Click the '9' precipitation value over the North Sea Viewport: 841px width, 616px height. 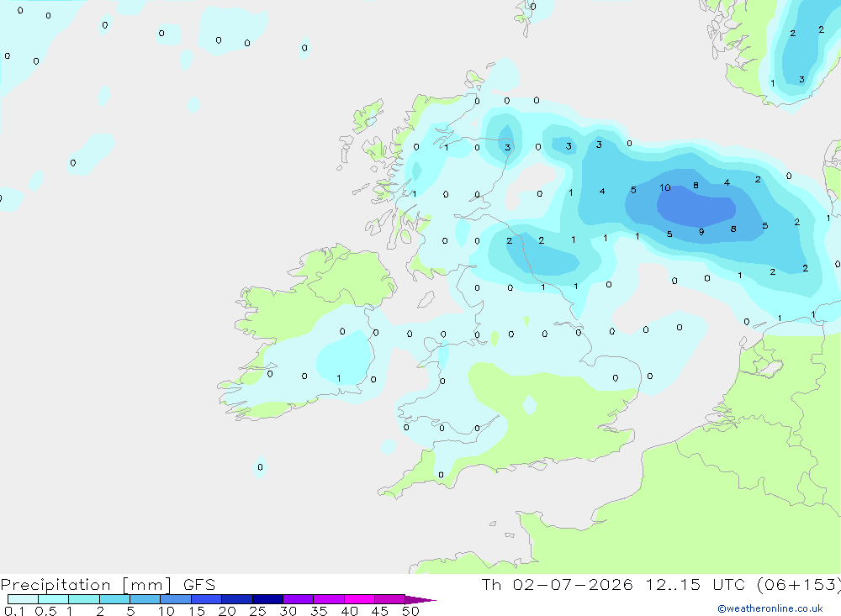[x=701, y=232]
